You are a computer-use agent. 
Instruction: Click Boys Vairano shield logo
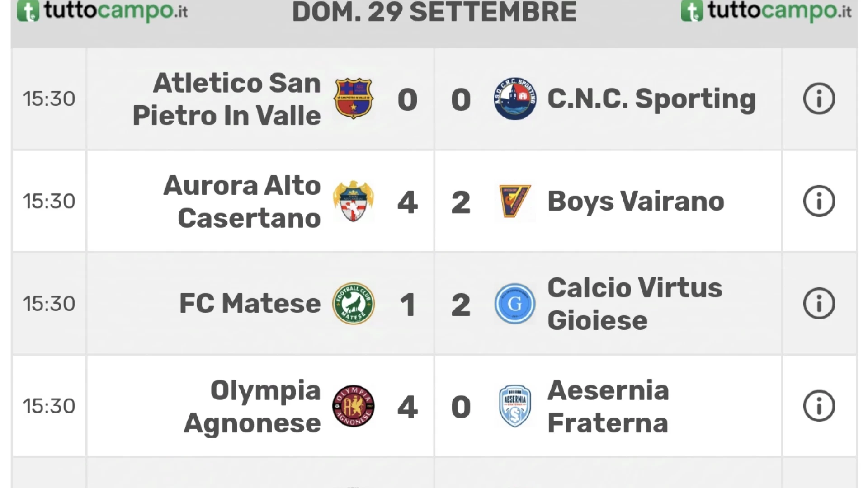pyautogui.click(x=514, y=201)
